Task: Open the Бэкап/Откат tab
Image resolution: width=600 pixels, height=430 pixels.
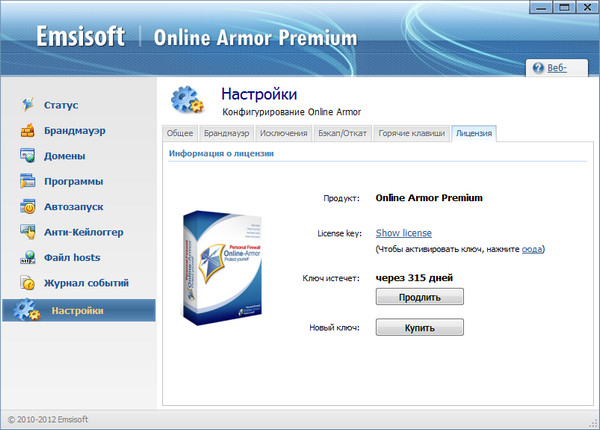Action: (343, 133)
